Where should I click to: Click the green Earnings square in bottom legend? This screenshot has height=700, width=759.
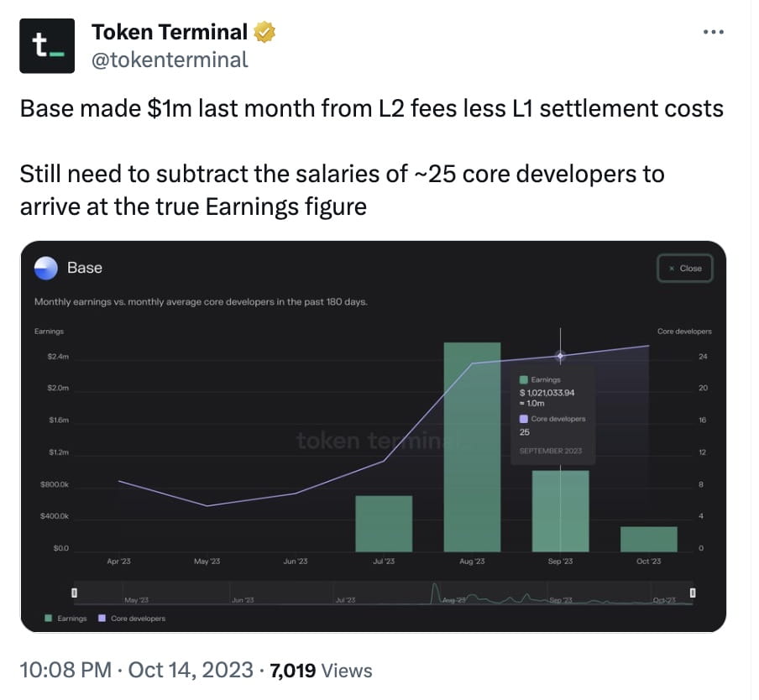click(x=47, y=617)
